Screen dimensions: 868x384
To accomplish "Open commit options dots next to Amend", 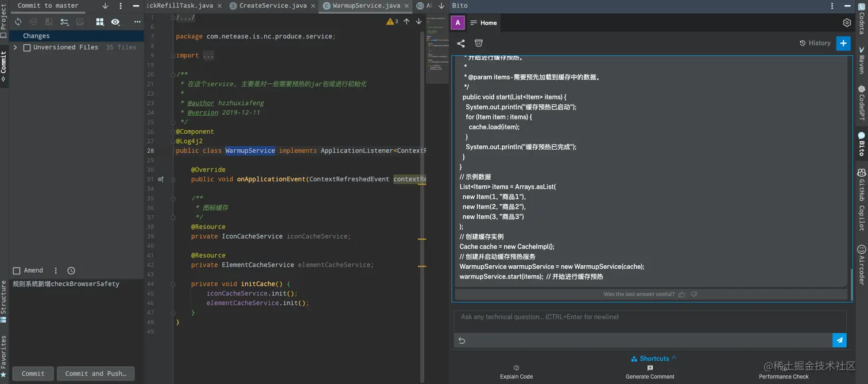I will pos(56,270).
